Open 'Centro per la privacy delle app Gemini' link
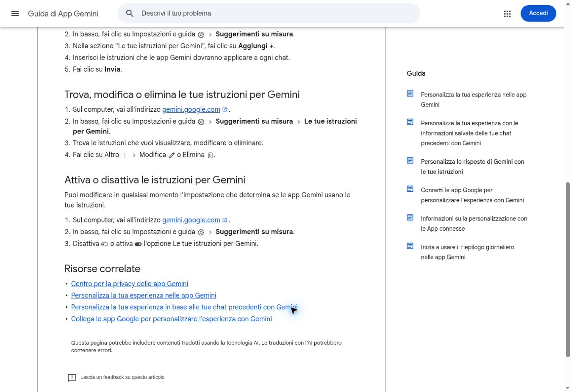 (130, 284)
